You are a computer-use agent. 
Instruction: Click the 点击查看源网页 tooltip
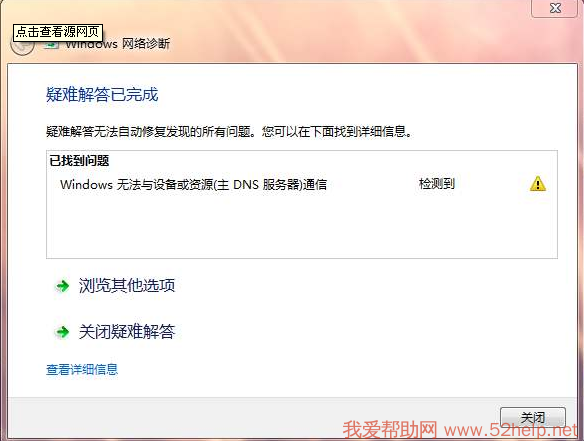58,32
